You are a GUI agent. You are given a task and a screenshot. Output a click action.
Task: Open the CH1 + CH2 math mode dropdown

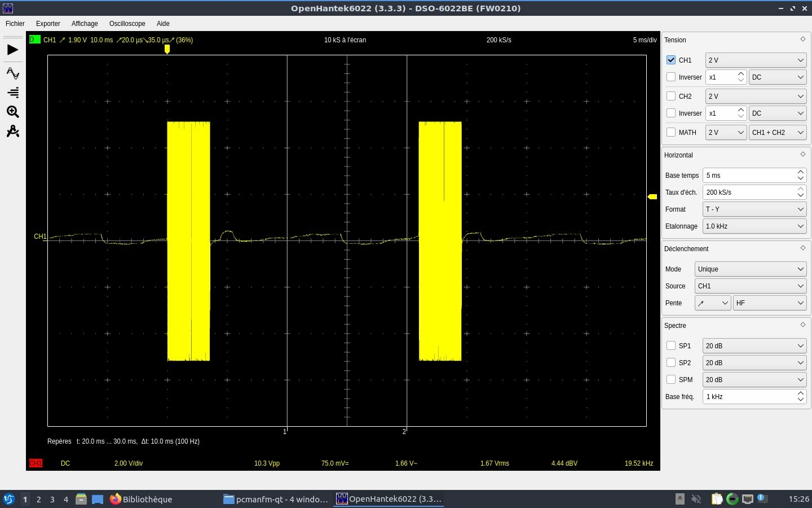pos(777,132)
